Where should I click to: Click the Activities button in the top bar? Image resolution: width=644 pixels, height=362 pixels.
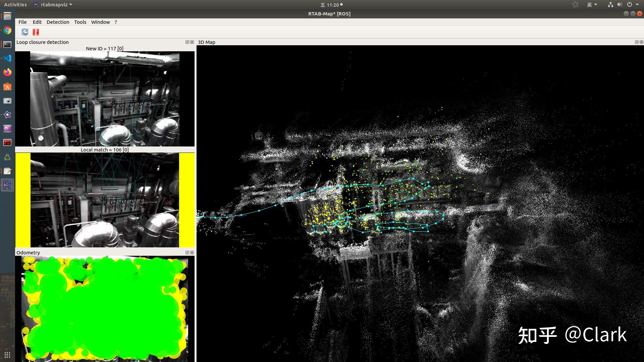pyautogui.click(x=15, y=4)
